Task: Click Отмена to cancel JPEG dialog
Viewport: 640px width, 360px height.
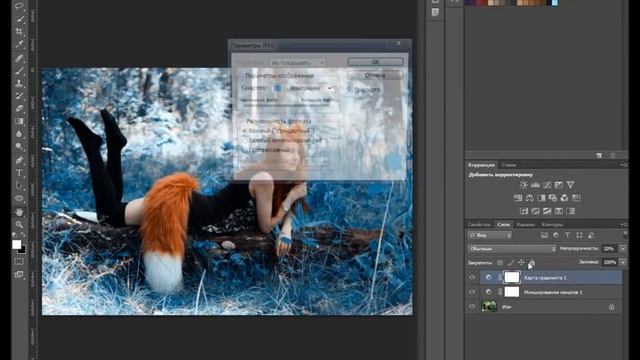Action: [376, 75]
